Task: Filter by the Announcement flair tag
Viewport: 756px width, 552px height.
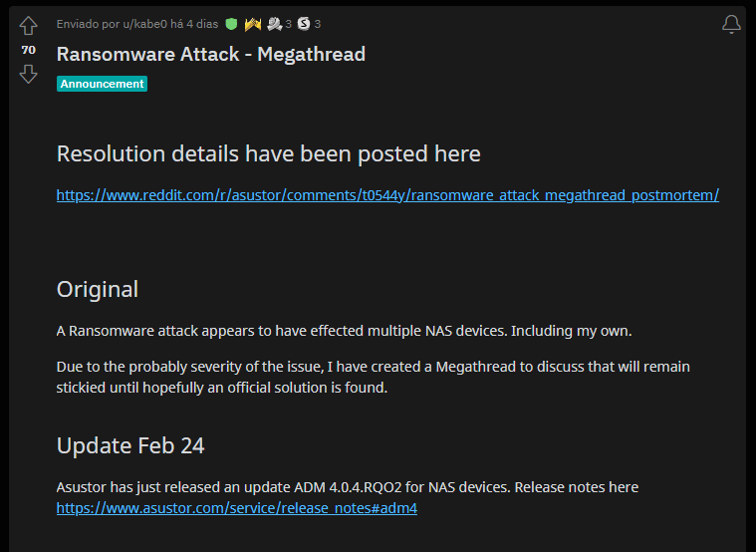Action: point(102,84)
